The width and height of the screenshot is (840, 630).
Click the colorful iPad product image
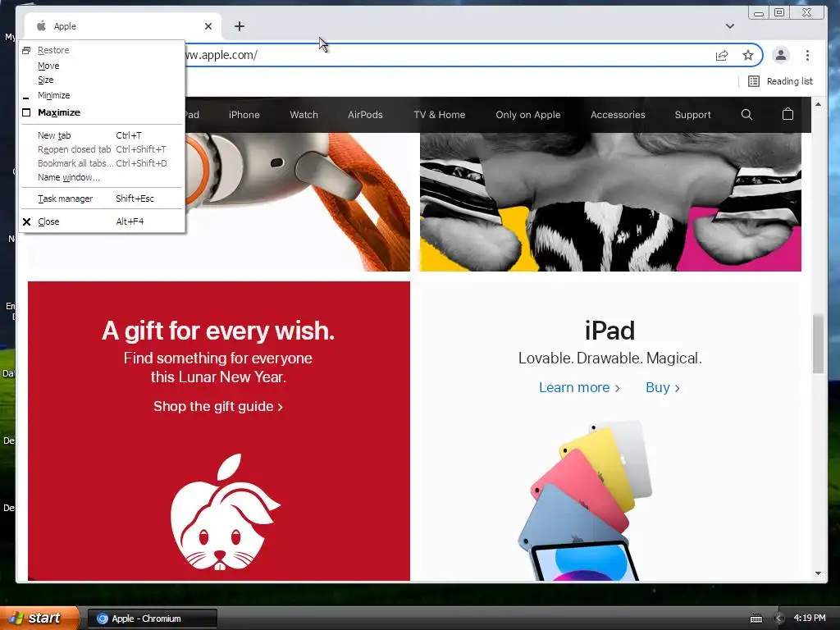click(x=585, y=500)
